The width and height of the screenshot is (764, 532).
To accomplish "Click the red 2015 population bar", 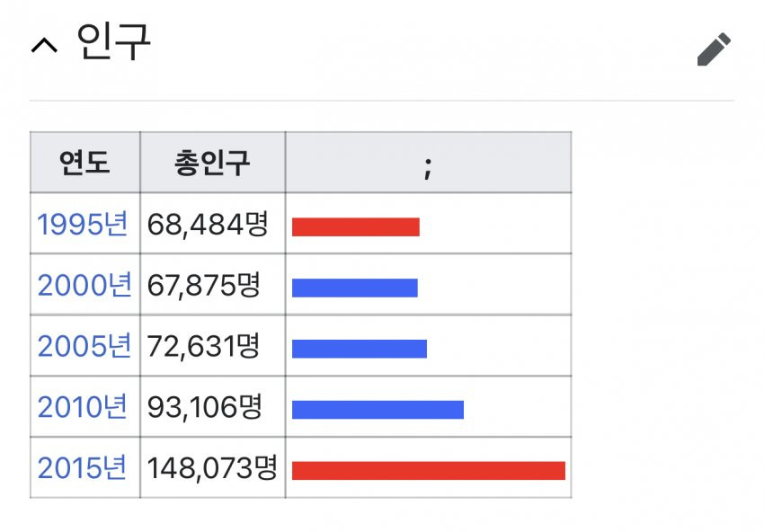I will pyautogui.click(x=428, y=471).
